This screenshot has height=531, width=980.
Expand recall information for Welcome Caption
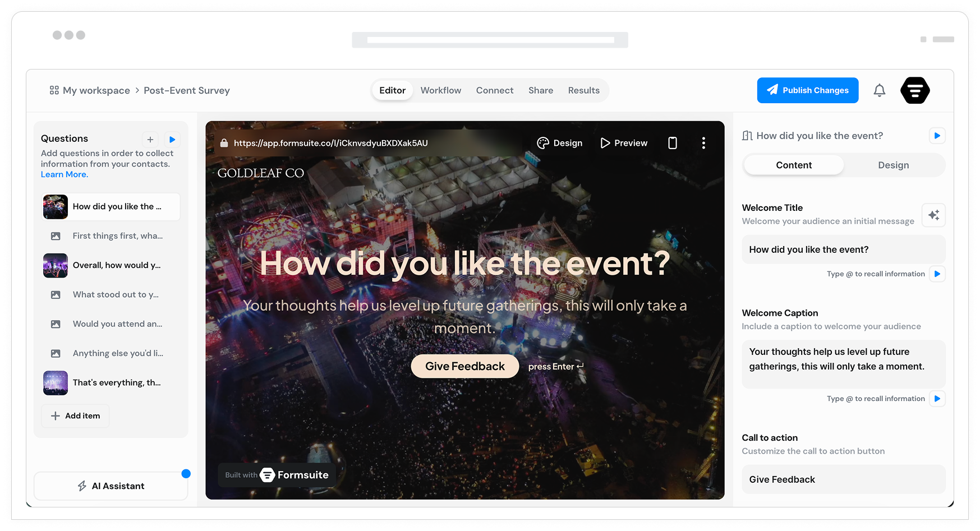coord(937,399)
